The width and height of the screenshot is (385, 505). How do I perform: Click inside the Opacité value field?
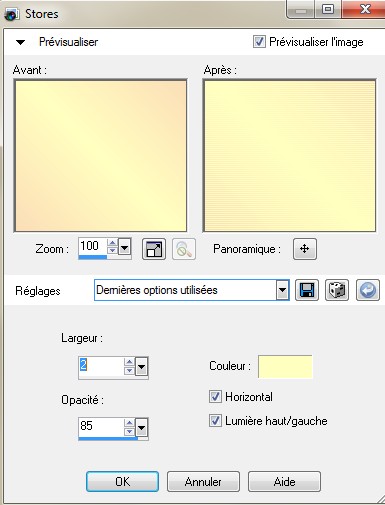pos(101,426)
